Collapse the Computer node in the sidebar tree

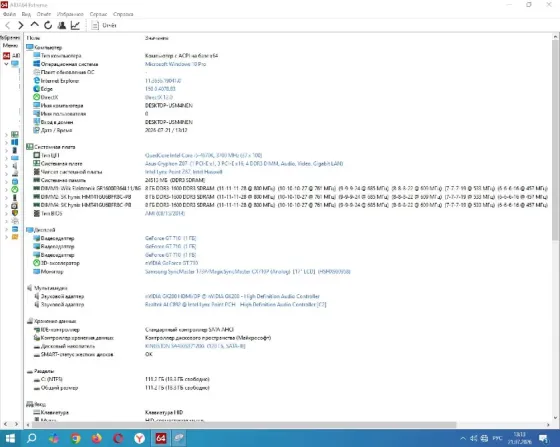click(6, 64)
